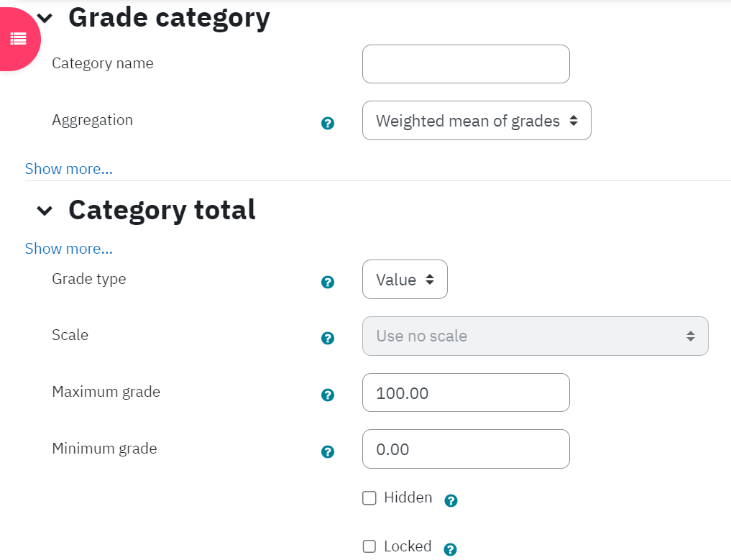The width and height of the screenshot is (731, 560).
Task: Click Show more under Category total
Action: (69, 249)
